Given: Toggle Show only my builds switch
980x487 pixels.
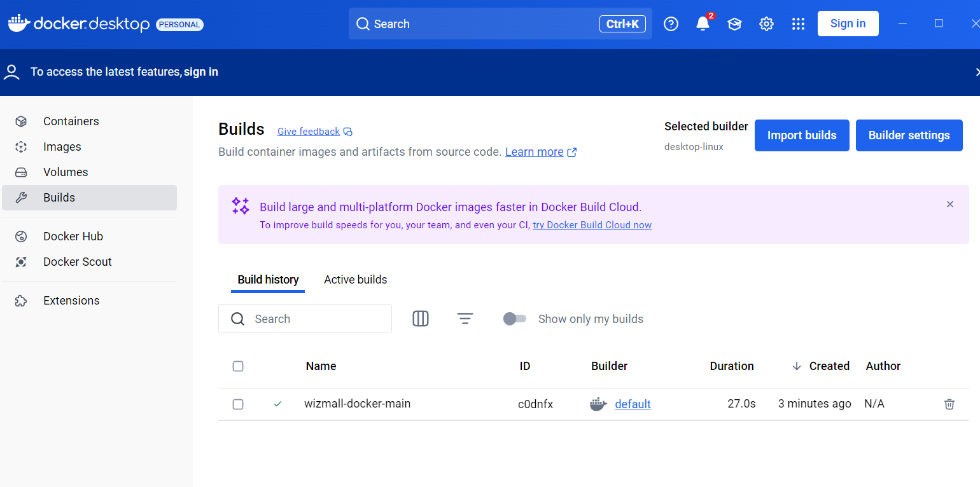Looking at the screenshot, I should (515, 319).
